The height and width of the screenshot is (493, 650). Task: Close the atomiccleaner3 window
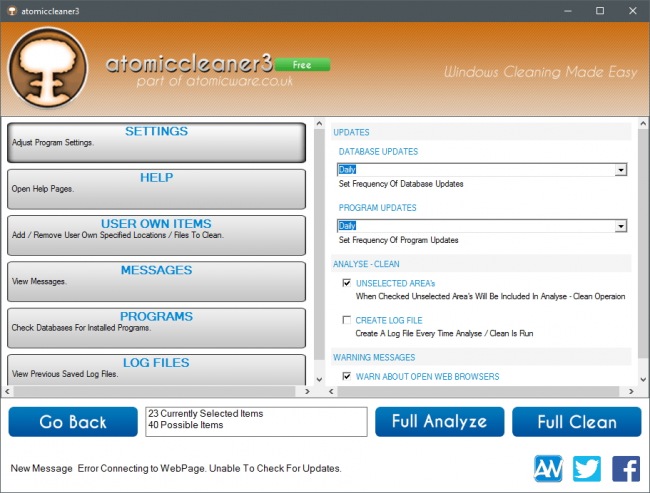tap(633, 11)
